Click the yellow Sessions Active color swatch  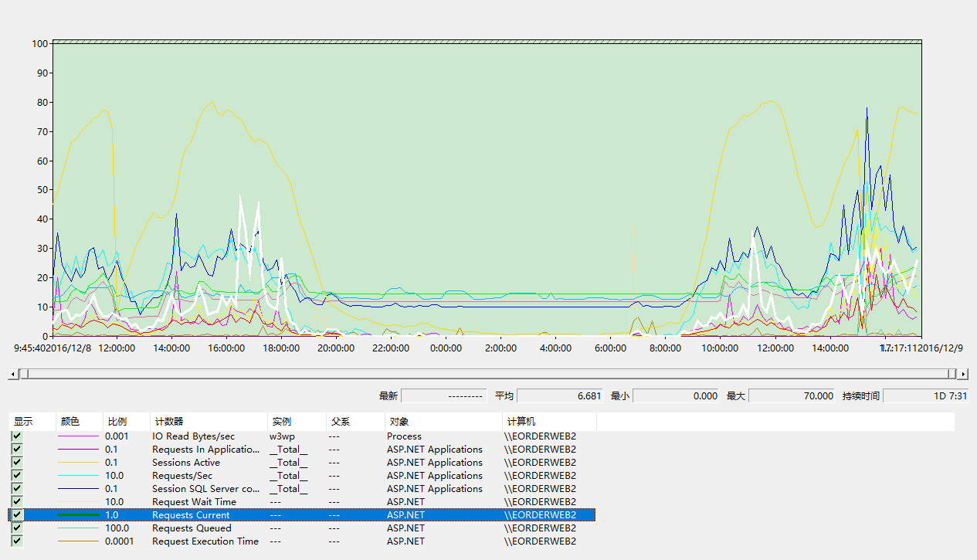click(x=78, y=463)
